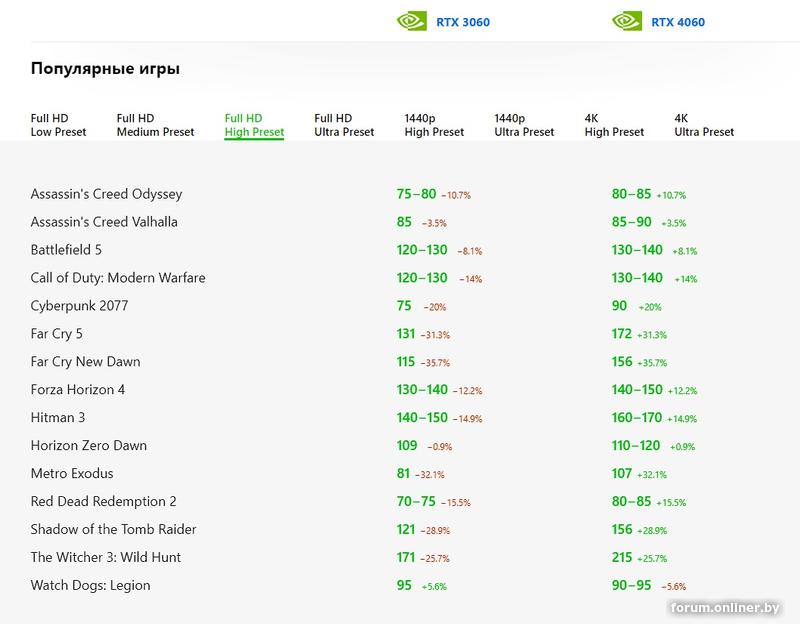Click Assassin's Creed Odyssey game name
This screenshot has height=629, width=800.
(x=106, y=194)
